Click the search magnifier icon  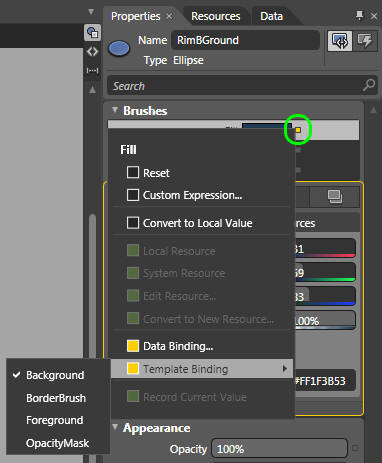pos(369,85)
